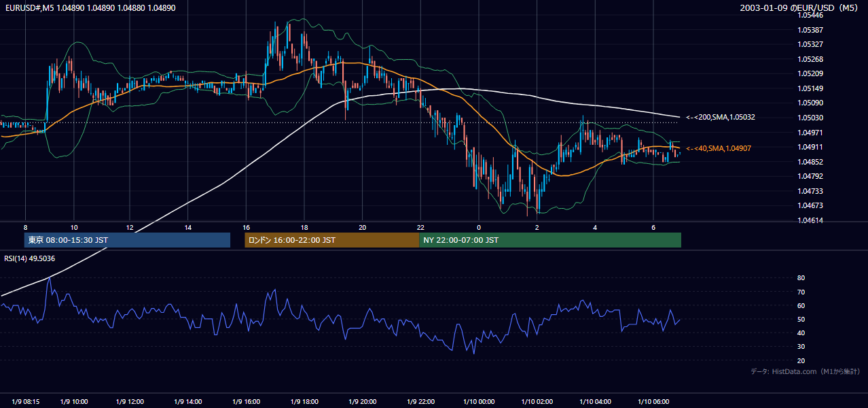The image size is (868, 408).
Task: Click the 1/9 16:00 time label
Action: pos(247,402)
